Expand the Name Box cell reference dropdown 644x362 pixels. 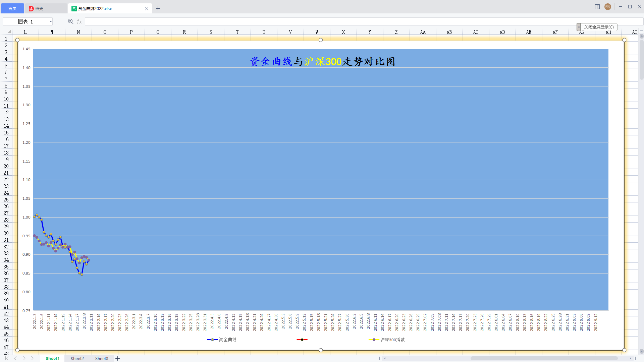point(50,22)
